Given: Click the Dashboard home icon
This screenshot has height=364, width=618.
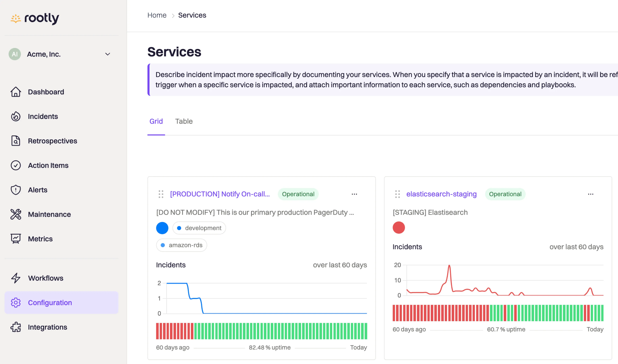Looking at the screenshot, I should 15,92.
